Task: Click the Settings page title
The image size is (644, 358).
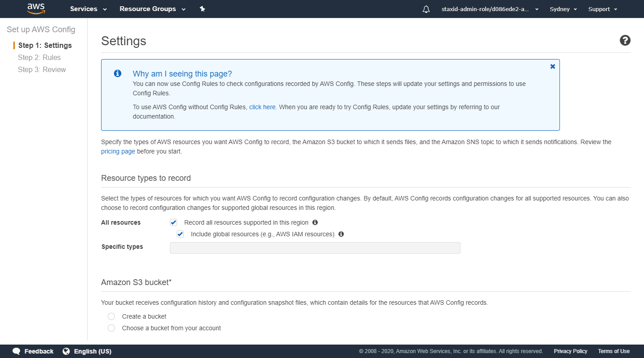Action: 124,41
